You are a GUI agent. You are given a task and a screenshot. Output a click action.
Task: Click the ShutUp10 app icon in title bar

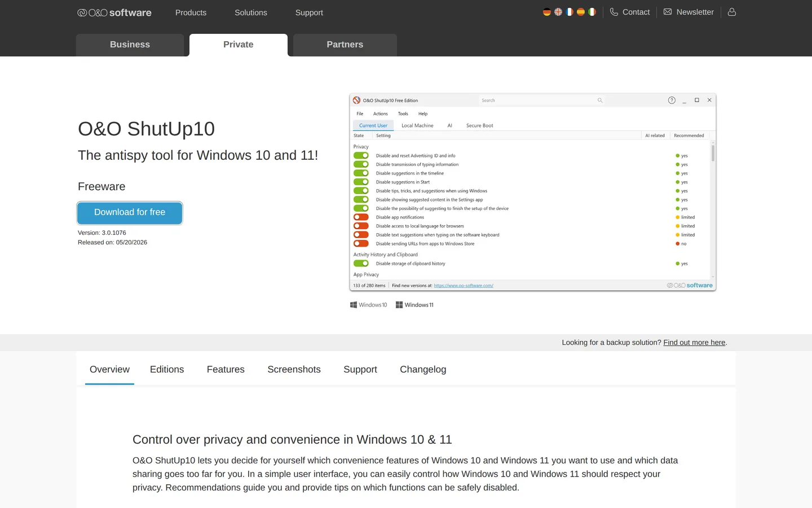[x=356, y=100]
